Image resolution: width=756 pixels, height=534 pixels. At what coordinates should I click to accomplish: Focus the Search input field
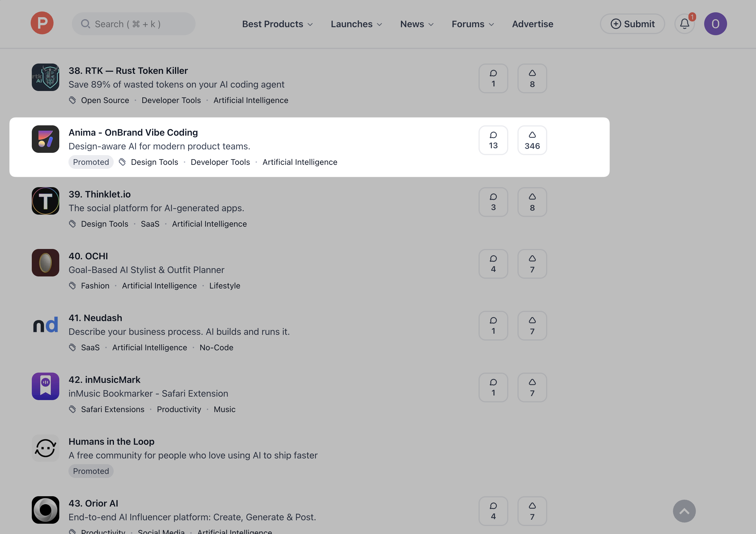tap(134, 24)
